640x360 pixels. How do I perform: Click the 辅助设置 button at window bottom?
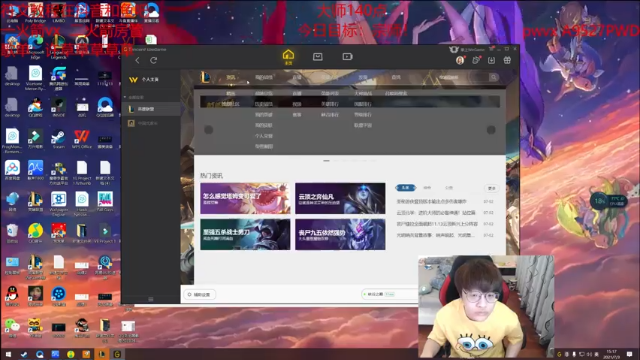[x=199, y=294]
